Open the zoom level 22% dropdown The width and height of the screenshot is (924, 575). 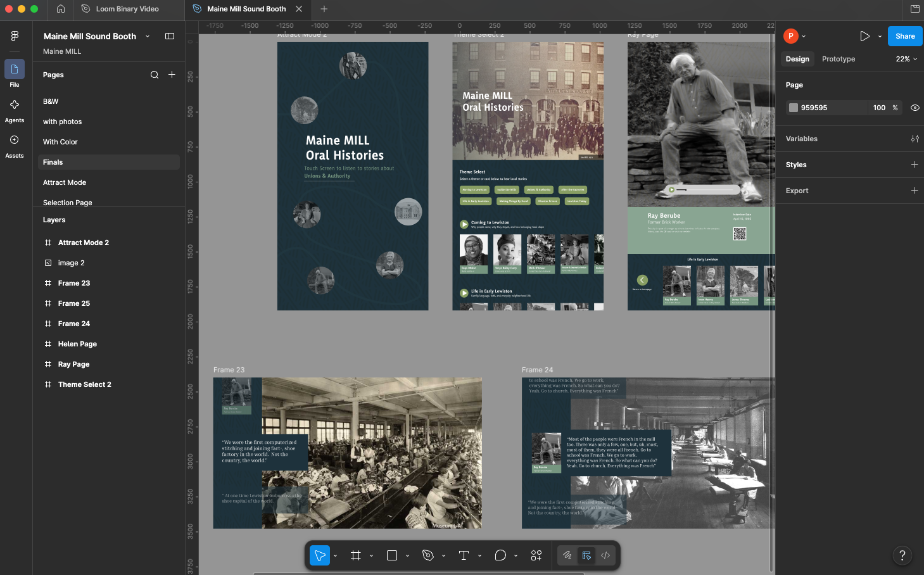906,59
